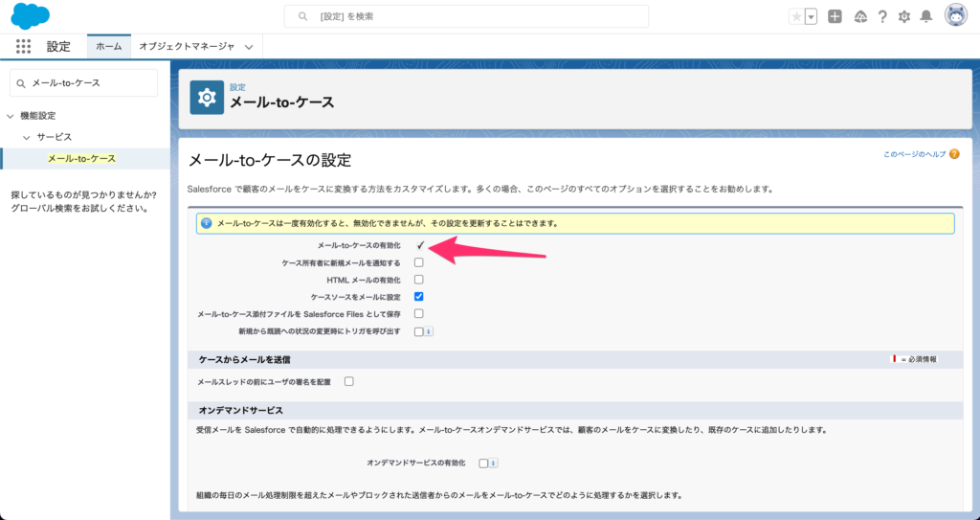
Task: Click the quick find search icon
Action: coord(22,83)
